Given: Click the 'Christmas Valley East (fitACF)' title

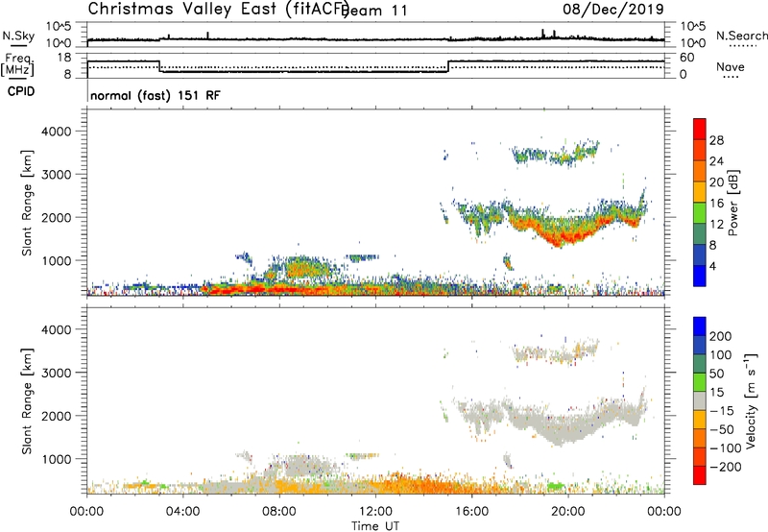Looking at the screenshot, I should pos(218,9).
